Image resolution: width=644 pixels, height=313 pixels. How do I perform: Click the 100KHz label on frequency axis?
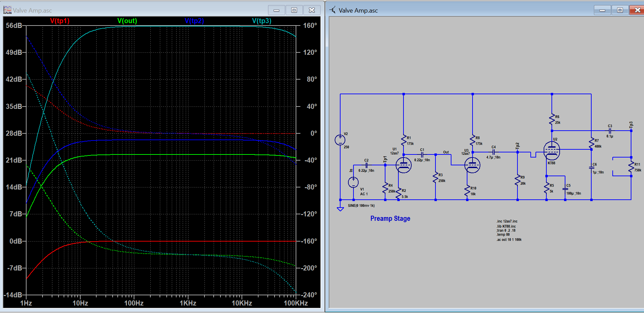296,303
